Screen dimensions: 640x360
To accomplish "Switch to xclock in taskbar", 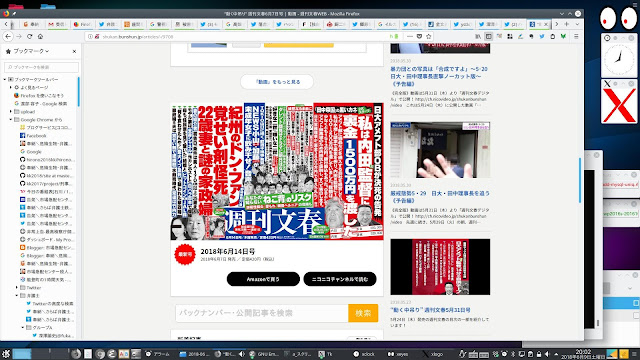I will (x=364, y=354).
